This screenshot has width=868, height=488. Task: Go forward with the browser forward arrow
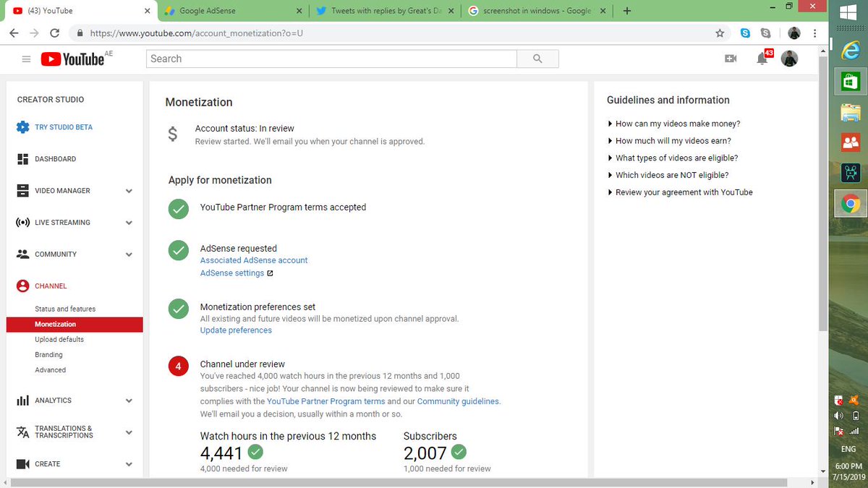[x=34, y=33]
